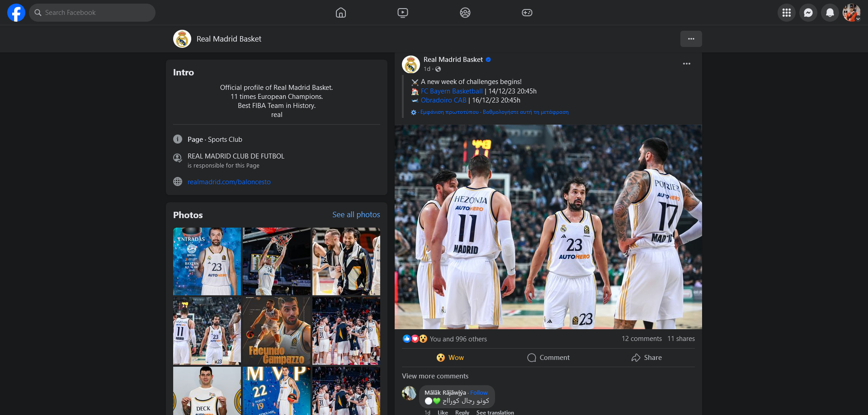The width and height of the screenshot is (868, 415).
Task: Open the Groups tab icon
Action: [465, 13]
